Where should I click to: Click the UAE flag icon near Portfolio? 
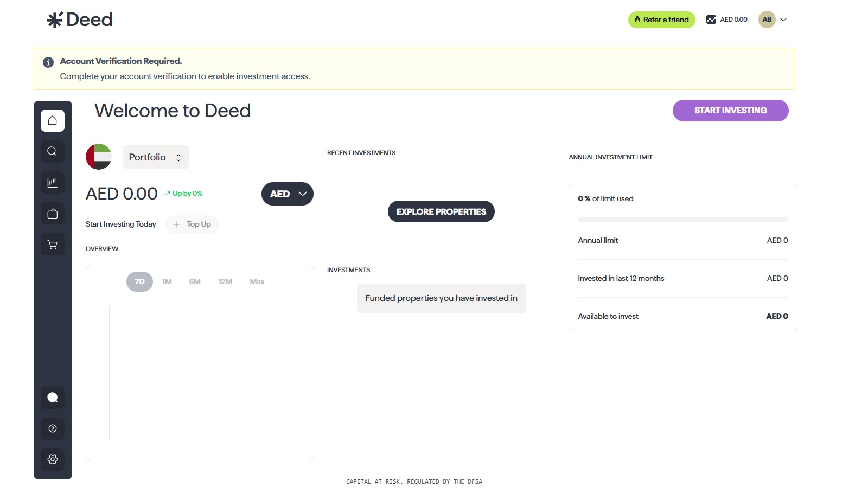pyautogui.click(x=98, y=157)
